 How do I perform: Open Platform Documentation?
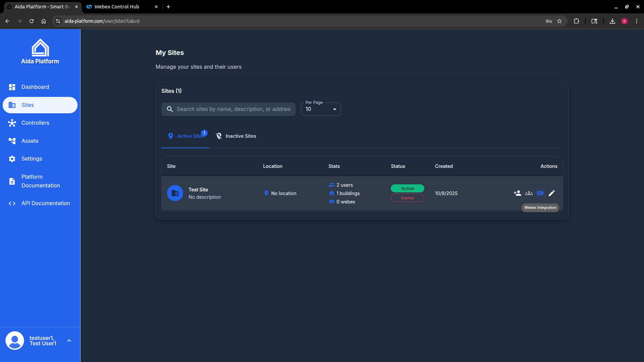tap(40, 181)
